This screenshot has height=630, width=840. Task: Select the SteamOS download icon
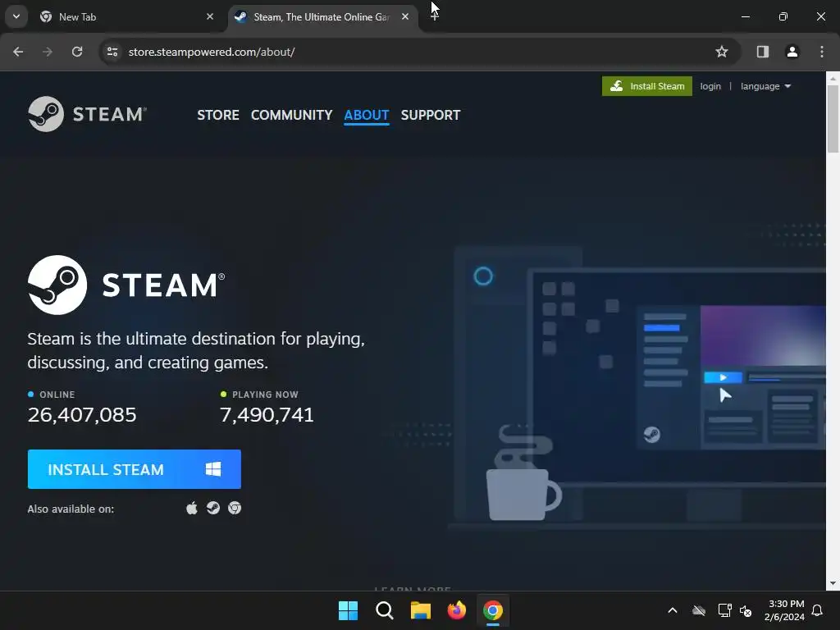click(213, 508)
